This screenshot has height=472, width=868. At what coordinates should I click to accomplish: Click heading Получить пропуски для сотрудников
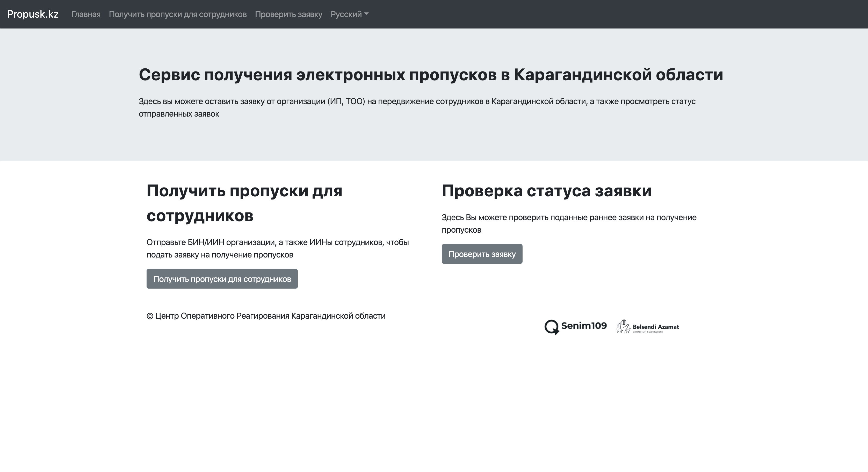[x=244, y=203]
